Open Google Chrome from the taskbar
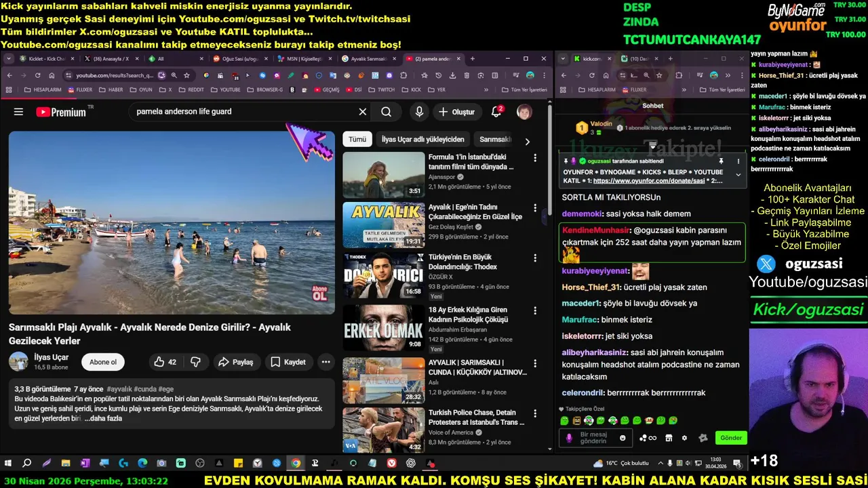This screenshot has height=488, width=868. pyautogui.click(x=296, y=464)
